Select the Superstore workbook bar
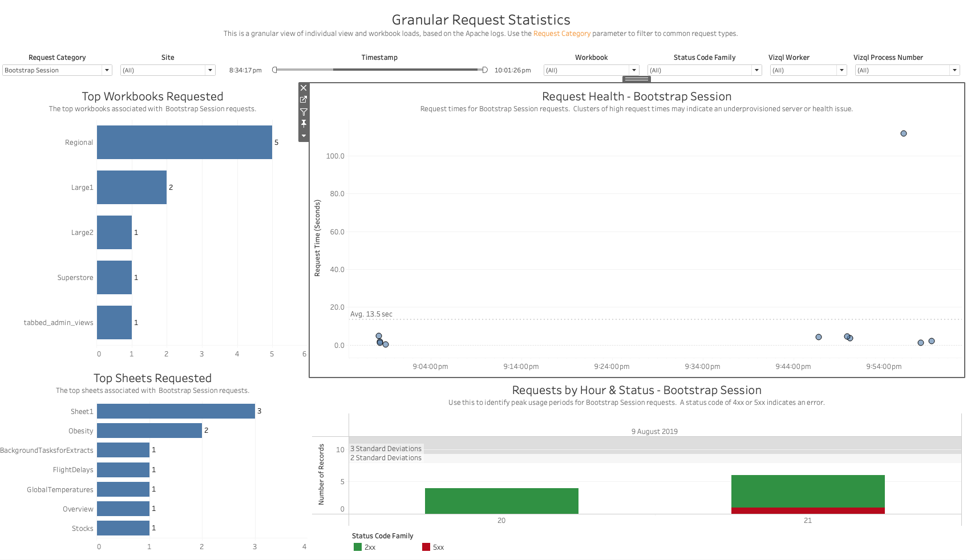This screenshot has height=560, width=967. (114, 278)
